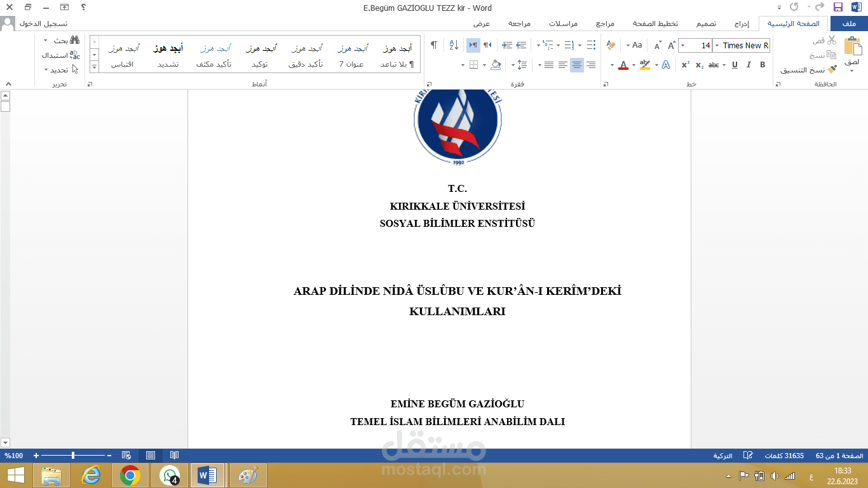Click the Increase Indent icon
The width and height of the screenshot is (868, 488).
[x=506, y=45]
